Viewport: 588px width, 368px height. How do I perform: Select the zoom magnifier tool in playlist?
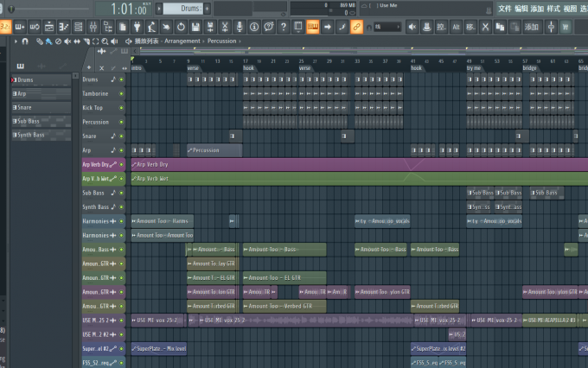(x=105, y=41)
